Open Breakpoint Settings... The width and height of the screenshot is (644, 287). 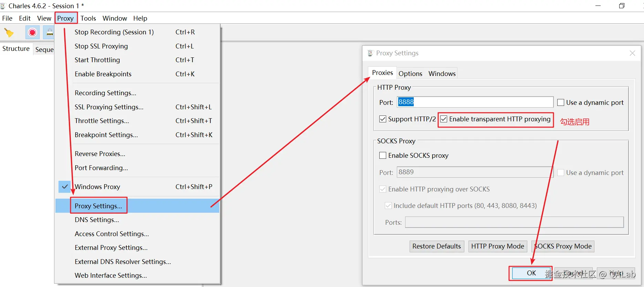tap(137, 135)
